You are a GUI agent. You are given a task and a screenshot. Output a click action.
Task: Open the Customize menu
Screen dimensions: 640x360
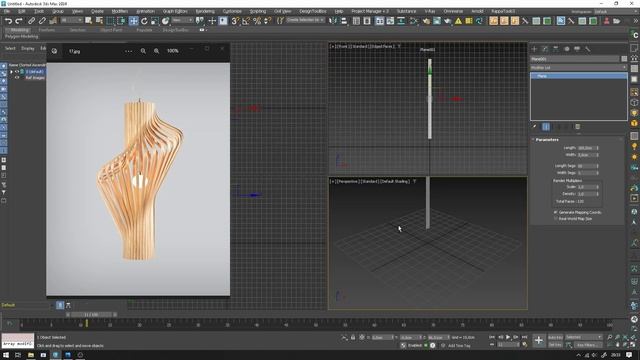click(x=232, y=11)
